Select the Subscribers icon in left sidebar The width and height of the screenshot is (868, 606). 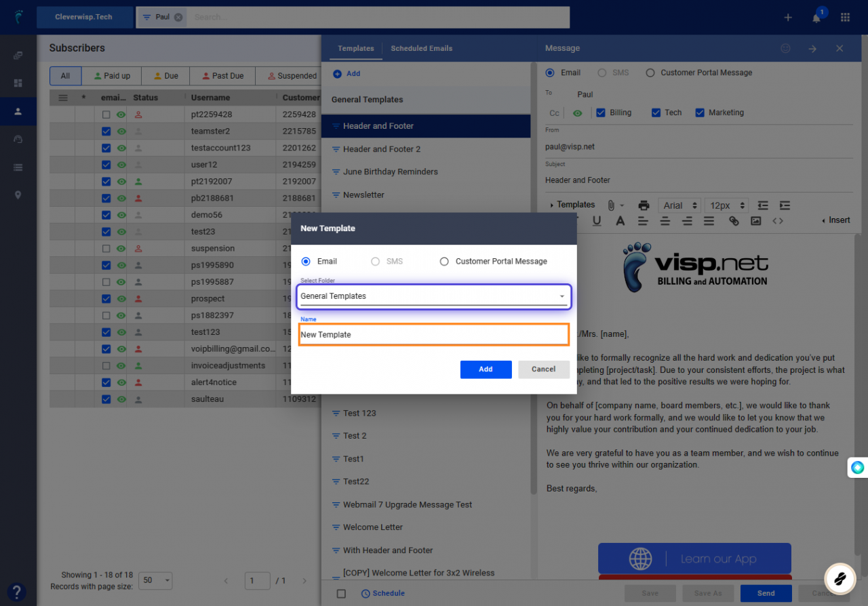pos(18,111)
